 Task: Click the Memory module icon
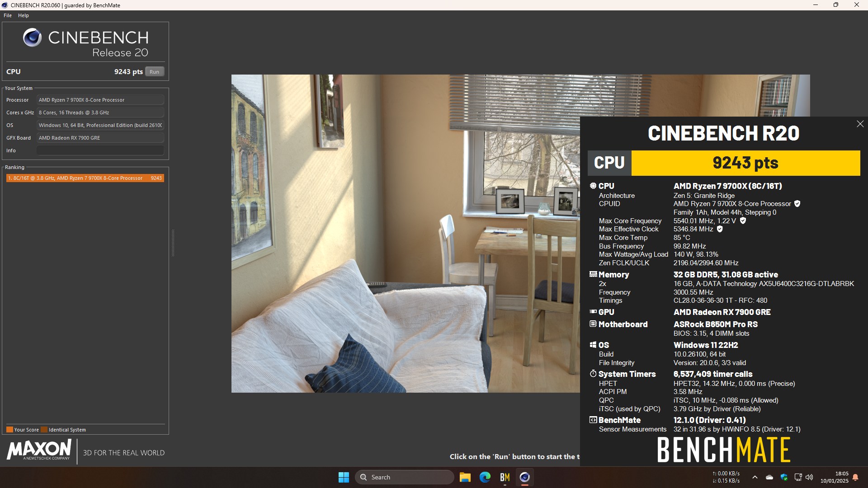(593, 274)
